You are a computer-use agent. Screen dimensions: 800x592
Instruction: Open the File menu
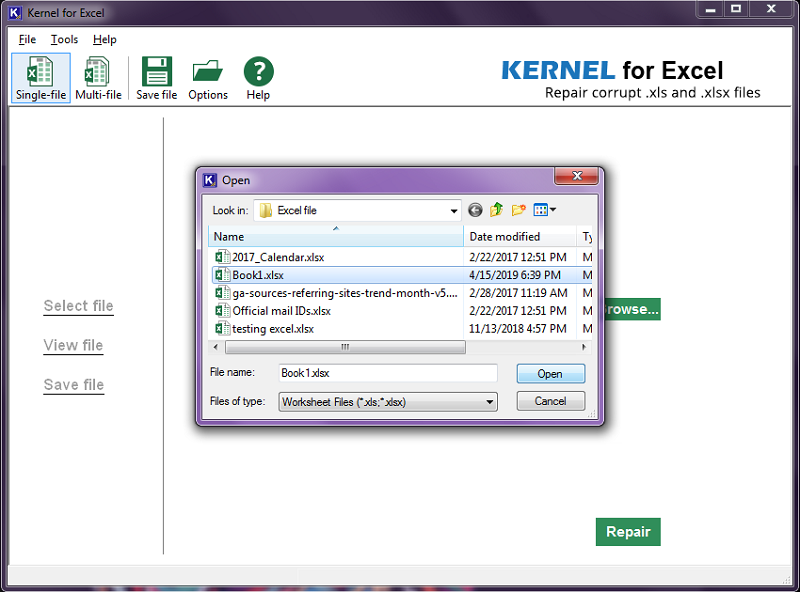27,39
